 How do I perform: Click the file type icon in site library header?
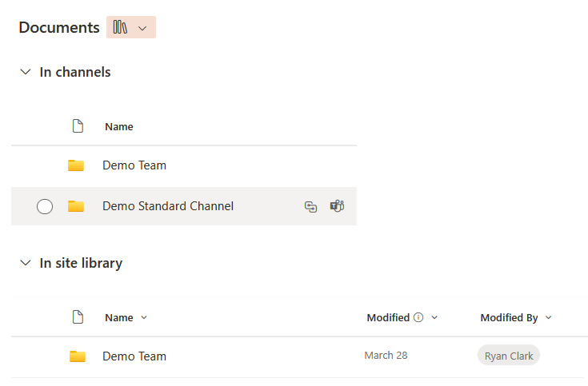pyautogui.click(x=78, y=317)
